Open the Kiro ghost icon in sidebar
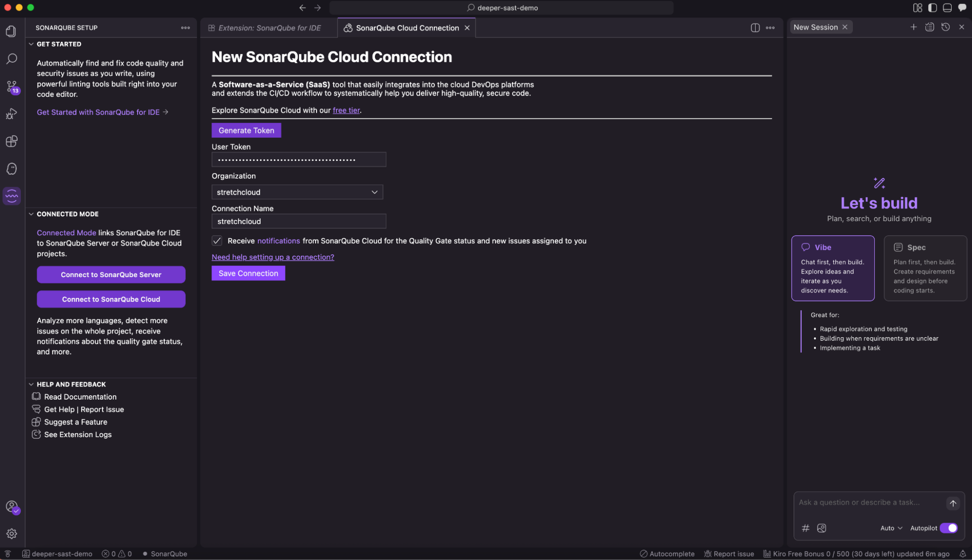The height and width of the screenshot is (560, 972). (12, 169)
